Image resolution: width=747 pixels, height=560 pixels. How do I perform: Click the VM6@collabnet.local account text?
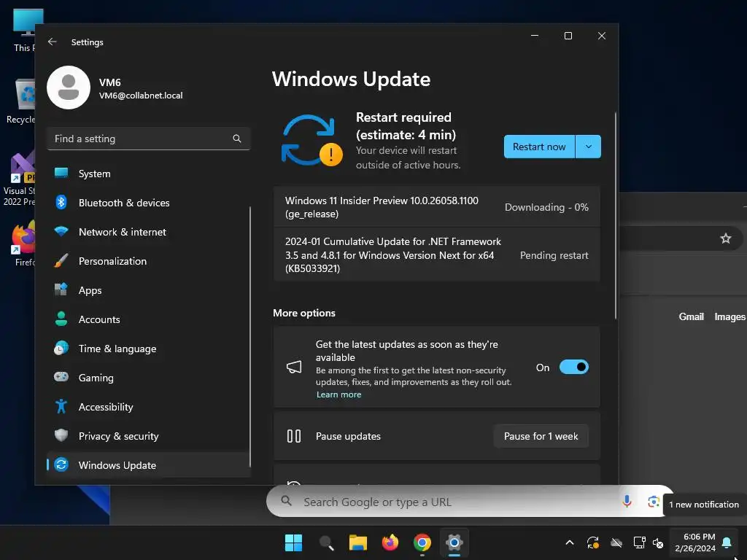141,96
